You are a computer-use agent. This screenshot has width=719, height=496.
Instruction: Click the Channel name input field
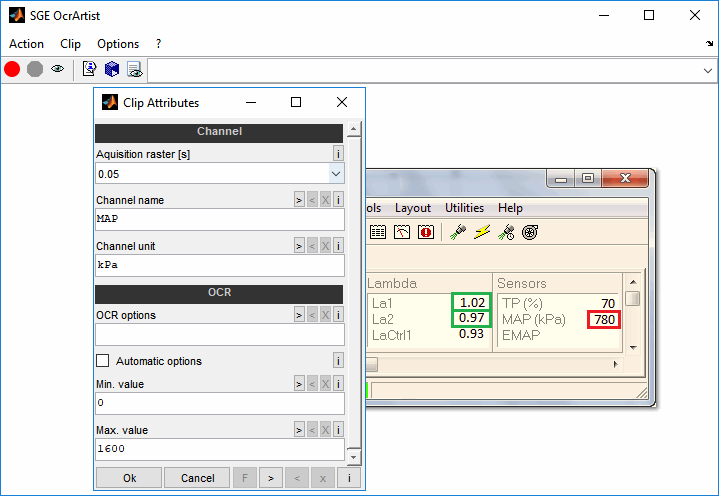click(x=220, y=219)
